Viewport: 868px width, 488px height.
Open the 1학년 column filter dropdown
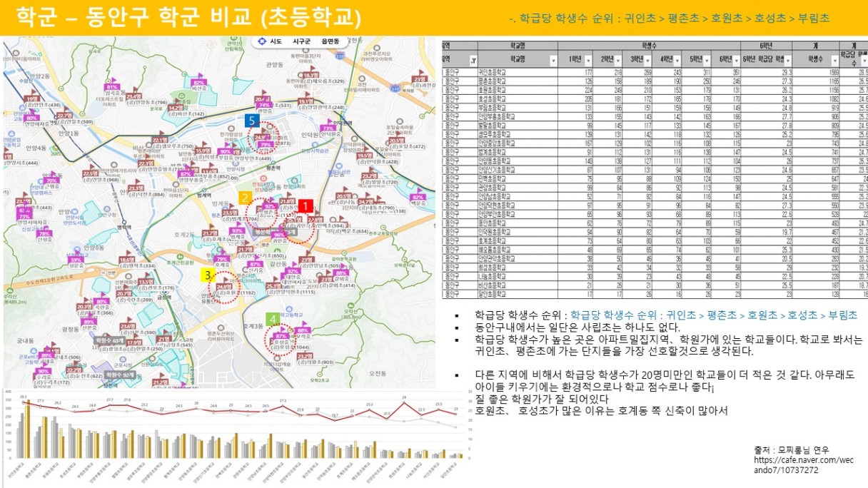(589, 61)
